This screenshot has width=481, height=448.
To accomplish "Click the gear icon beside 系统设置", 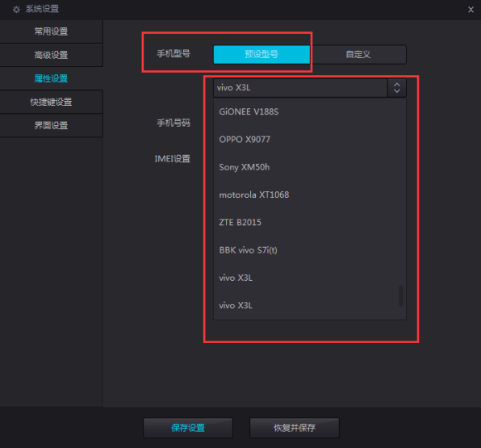I will [16, 10].
